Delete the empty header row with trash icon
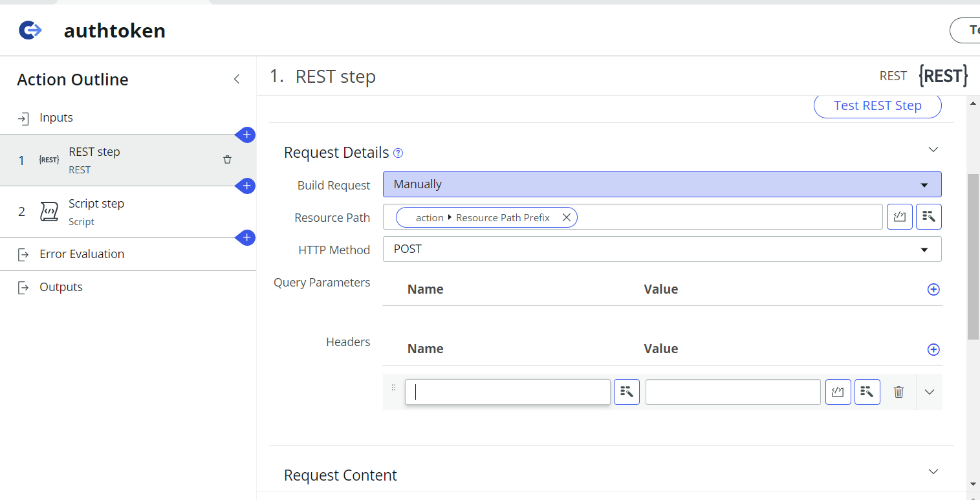Screen dimensions: 980x500 click(898, 391)
